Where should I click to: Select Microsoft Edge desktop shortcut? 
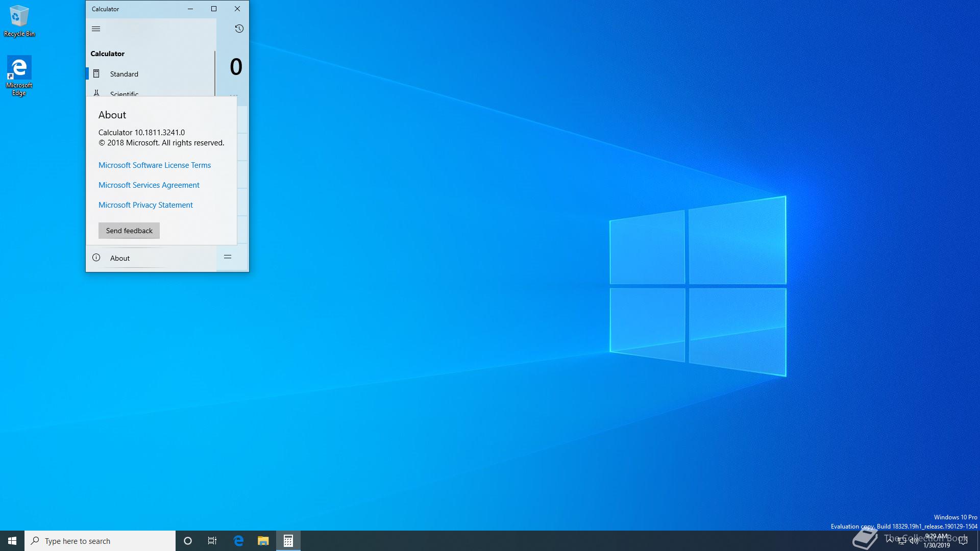[19, 76]
